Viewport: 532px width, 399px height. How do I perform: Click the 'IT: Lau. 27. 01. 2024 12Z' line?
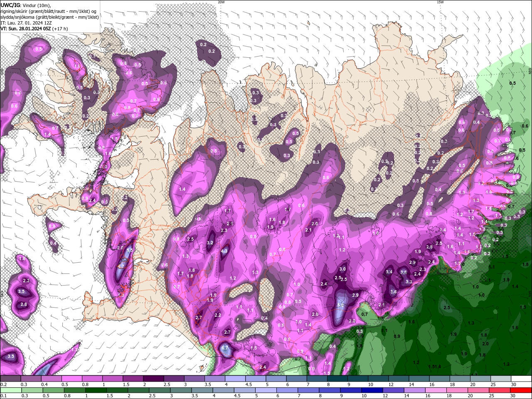pyautogui.click(x=25, y=23)
